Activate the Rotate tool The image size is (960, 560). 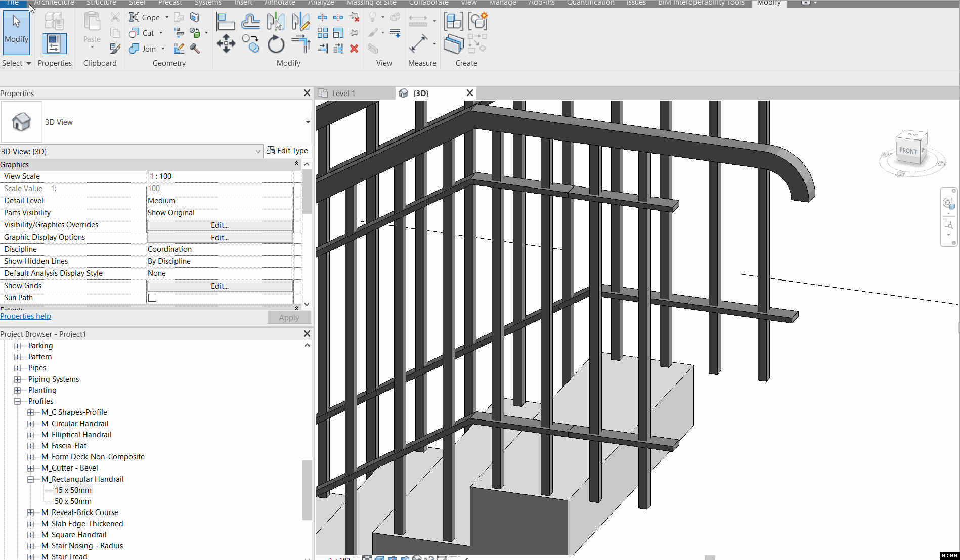[276, 44]
